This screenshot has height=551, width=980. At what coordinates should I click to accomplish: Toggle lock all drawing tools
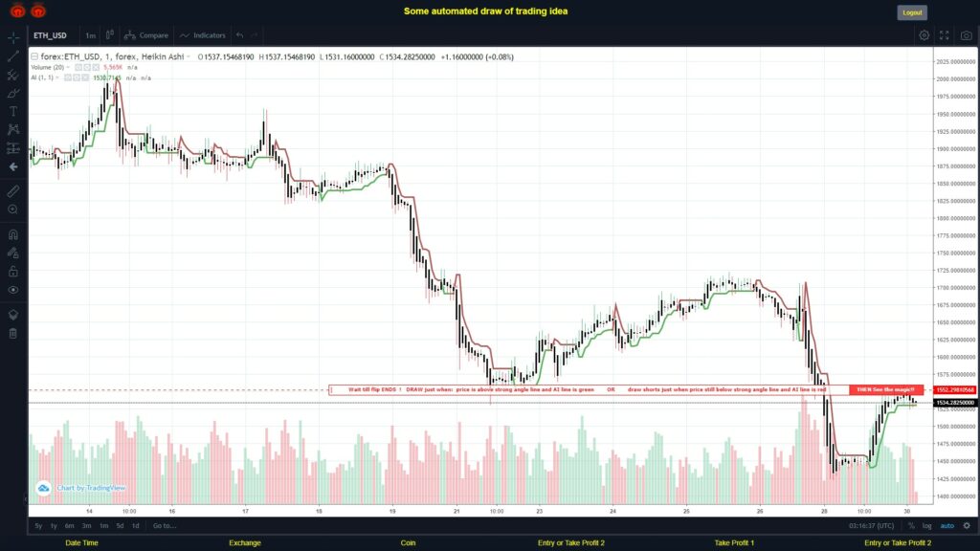[x=13, y=271]
